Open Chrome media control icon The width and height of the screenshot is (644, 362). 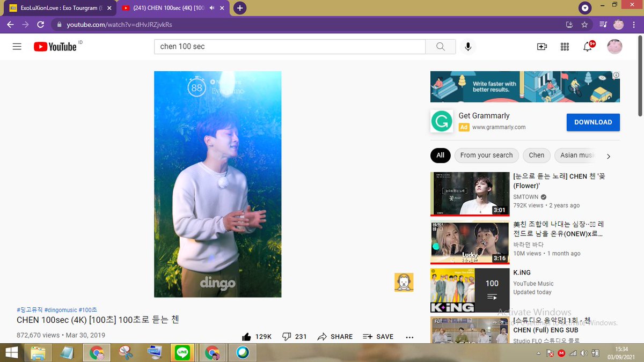603,25
